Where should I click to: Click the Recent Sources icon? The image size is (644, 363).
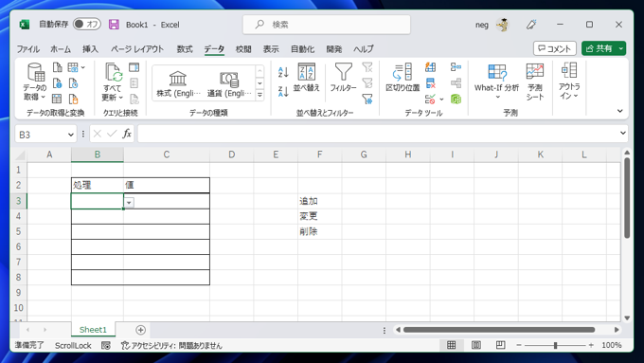coord(73,83)
